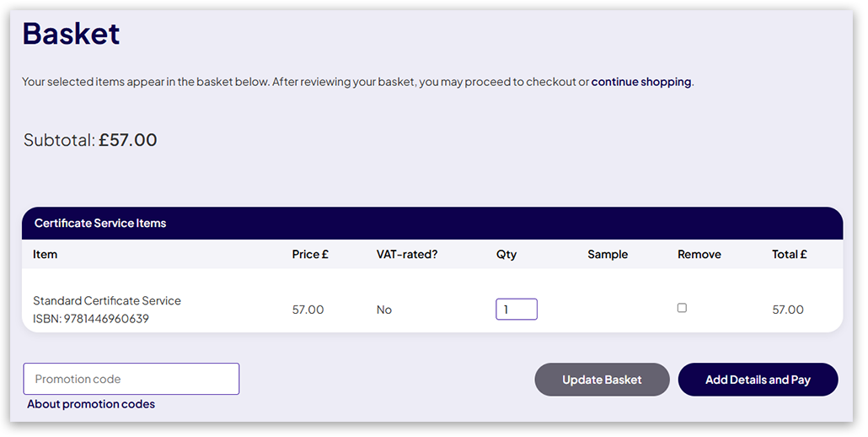The image size is (868, 437).
Task: Click the Standard Certificate Service item name
Action: point(107,300)
